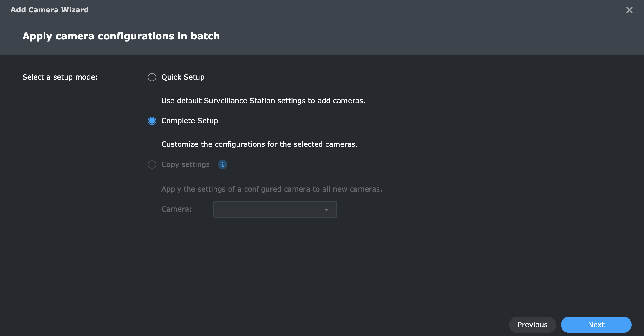Click the Copy settings text label
The width and height of the screenshot is (644, 336).
185,164
